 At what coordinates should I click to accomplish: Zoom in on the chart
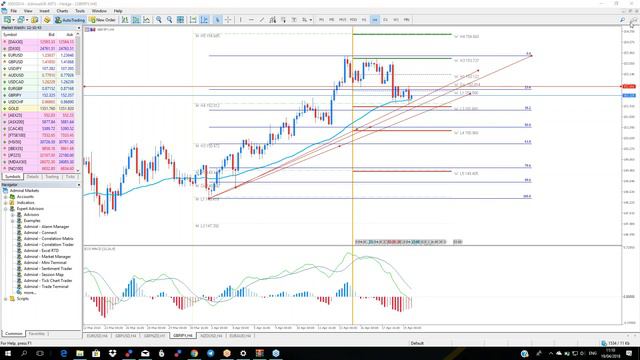pyautogui.click(x=158, y=20)
